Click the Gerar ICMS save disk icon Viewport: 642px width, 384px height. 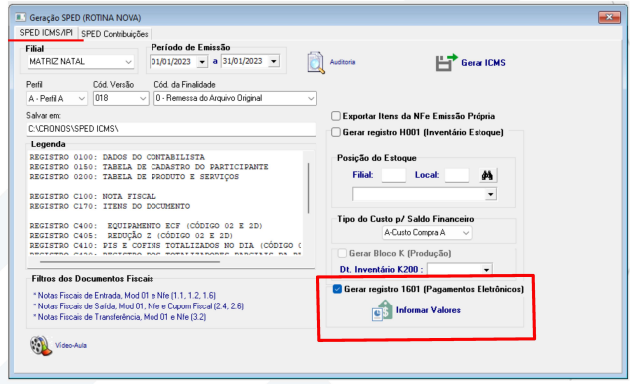tap(446, 63)
